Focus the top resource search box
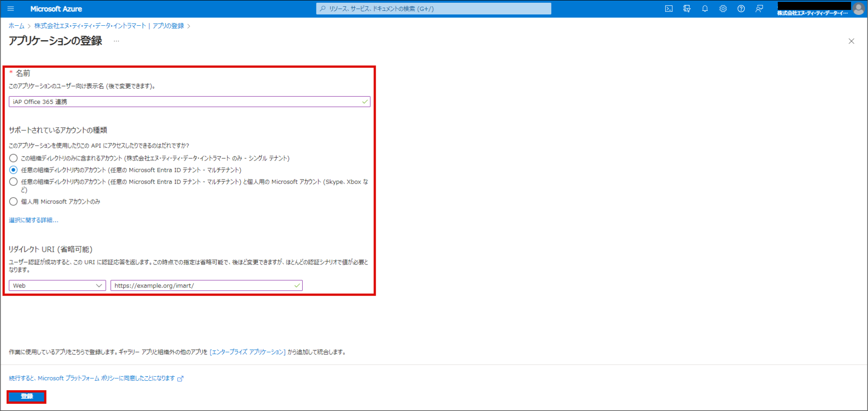The image size is (868, 411). point(434,9)
